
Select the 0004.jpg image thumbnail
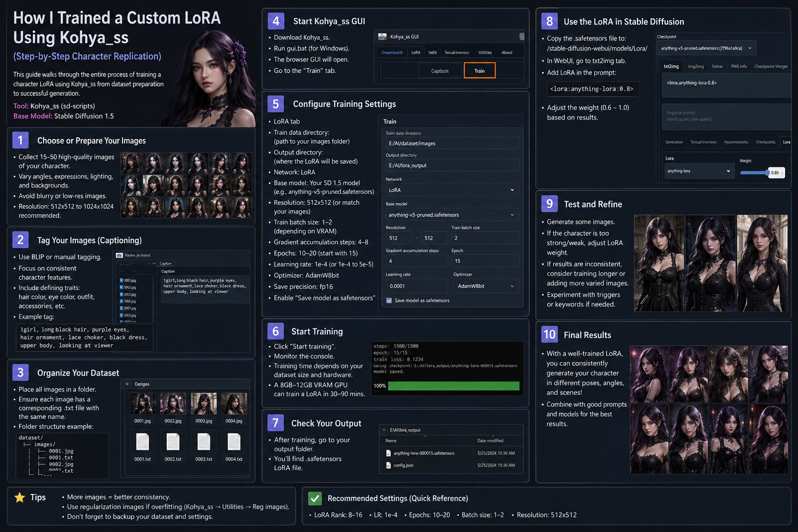[234, 404]
